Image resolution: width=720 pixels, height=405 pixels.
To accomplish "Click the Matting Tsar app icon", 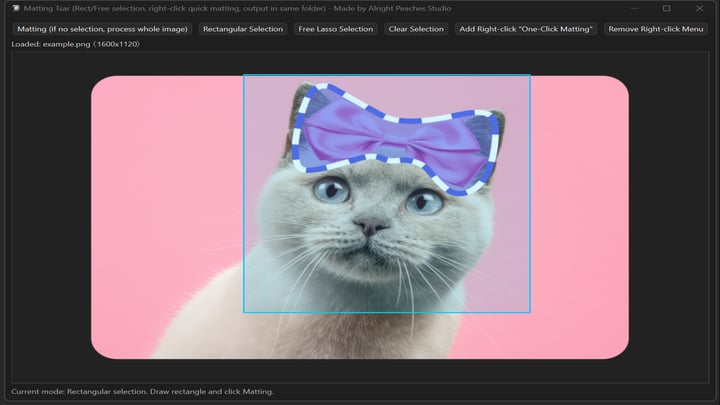I will tap(16, 8).
